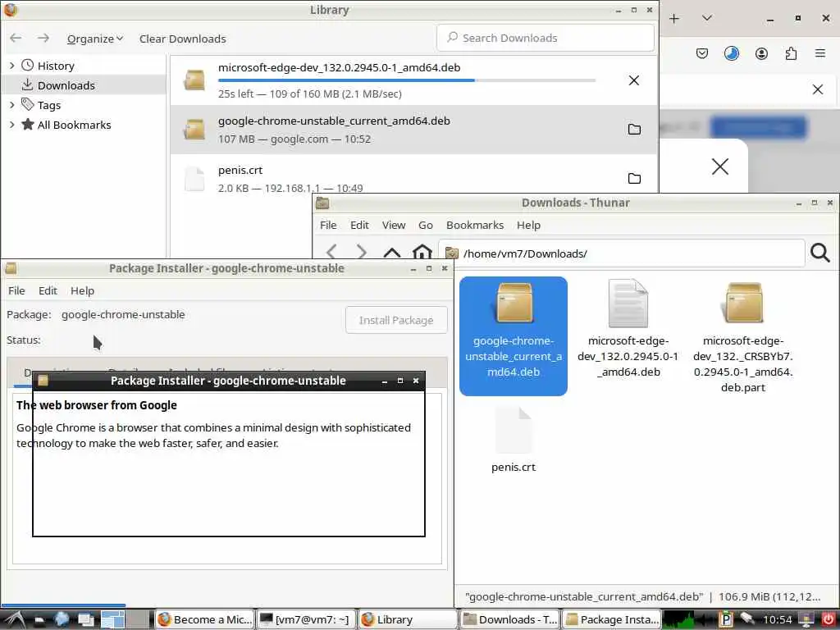
Task: Open Edit menu in Package Installer
Action: (48, 290)
